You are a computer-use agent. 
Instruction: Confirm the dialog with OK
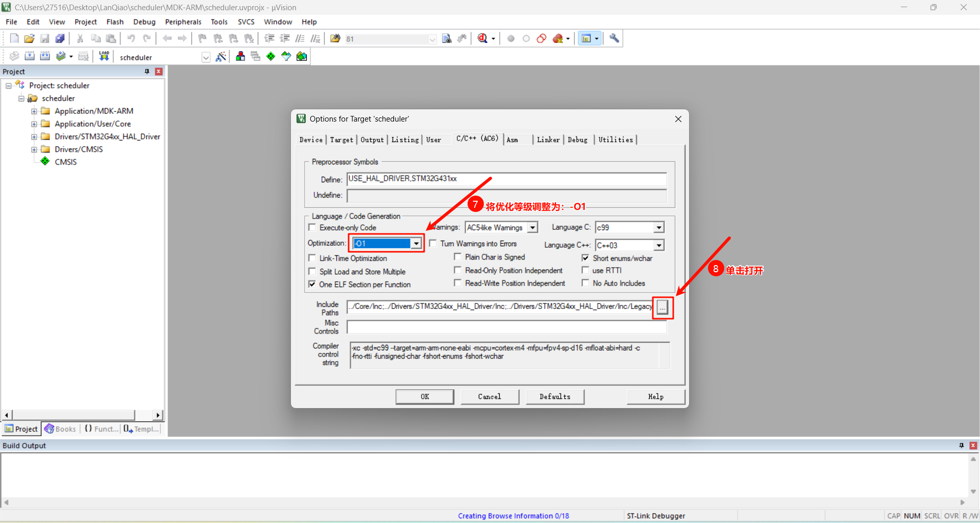[425, 397]
